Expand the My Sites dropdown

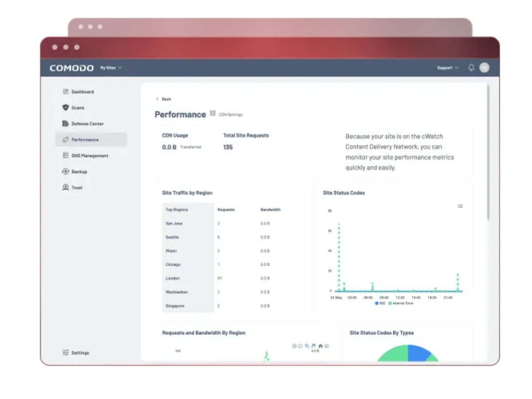click(x=111, y=68)
